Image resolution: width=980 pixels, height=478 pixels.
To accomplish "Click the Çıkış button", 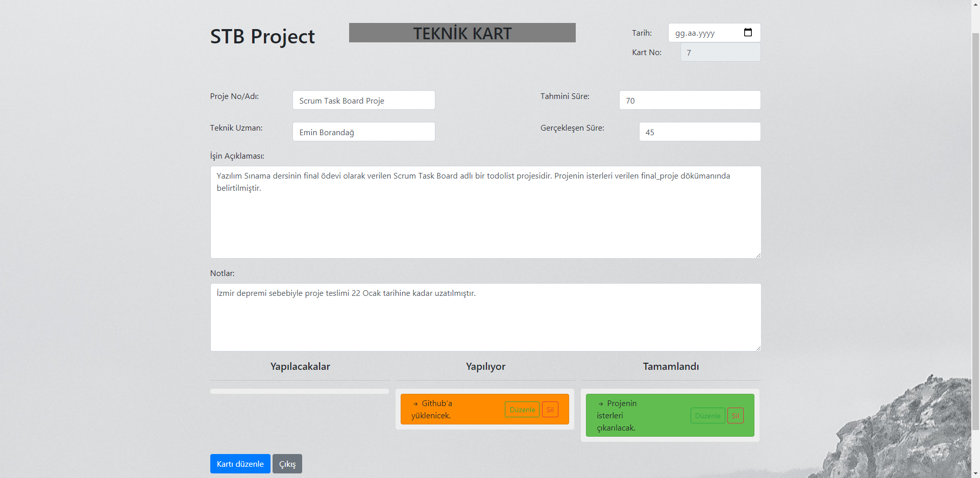I will pyautogui.click(x=287, y=464).
